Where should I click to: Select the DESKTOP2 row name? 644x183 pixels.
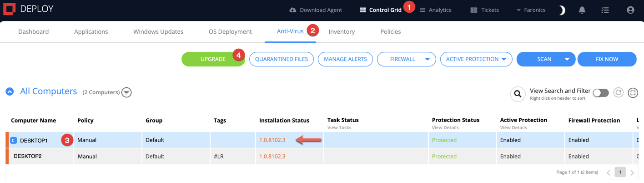coord(27,156)
